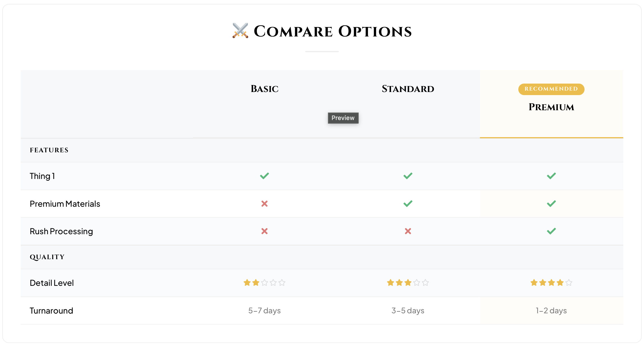Select the Basic column header
The image size is (644, 345).
(x=264, y=89)
